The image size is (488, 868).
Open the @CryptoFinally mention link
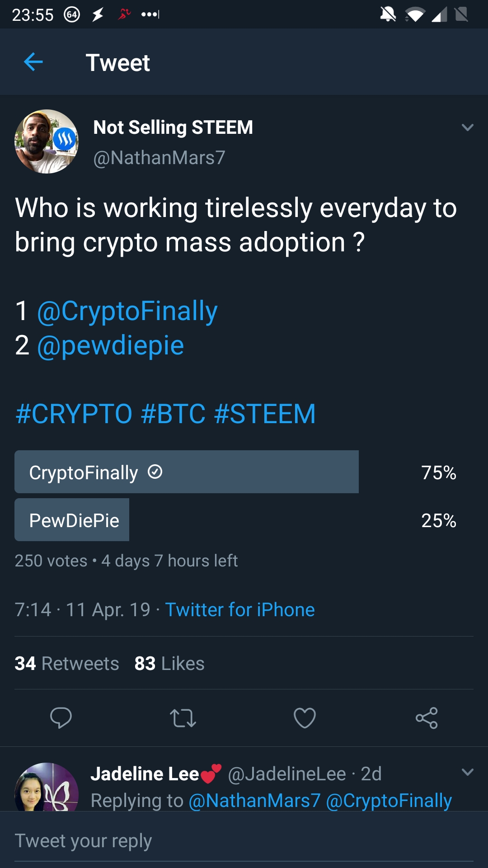click(127, 311)
